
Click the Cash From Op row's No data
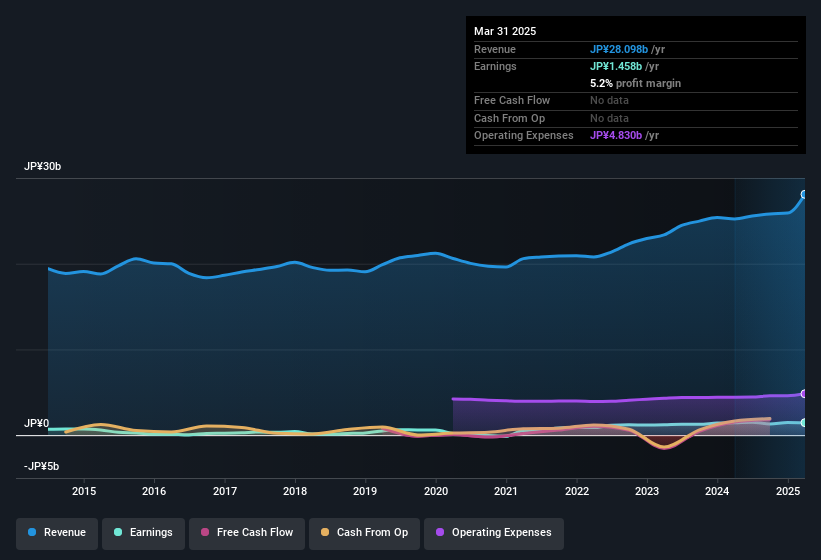point(609,118)
